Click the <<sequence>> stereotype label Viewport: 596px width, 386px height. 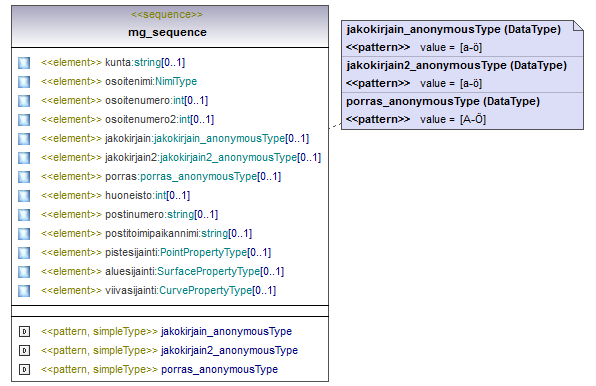pyautogui.click(x=167, y=14)
